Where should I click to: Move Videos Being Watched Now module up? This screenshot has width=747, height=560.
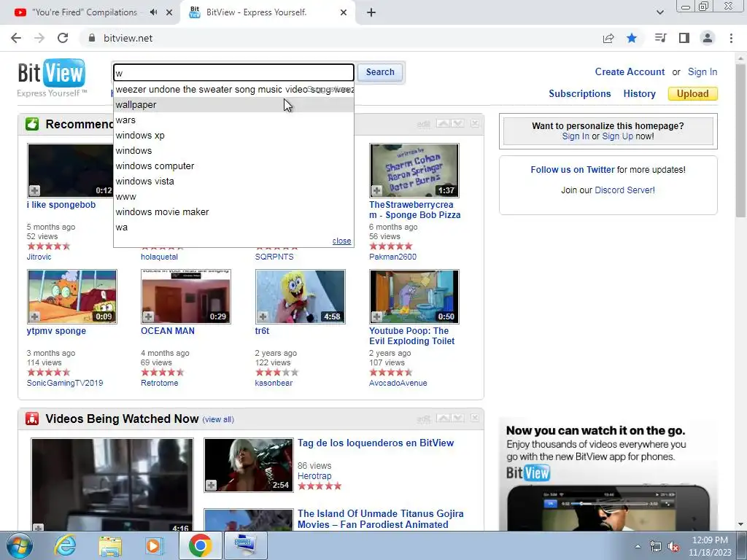click(x=443, y=418)
